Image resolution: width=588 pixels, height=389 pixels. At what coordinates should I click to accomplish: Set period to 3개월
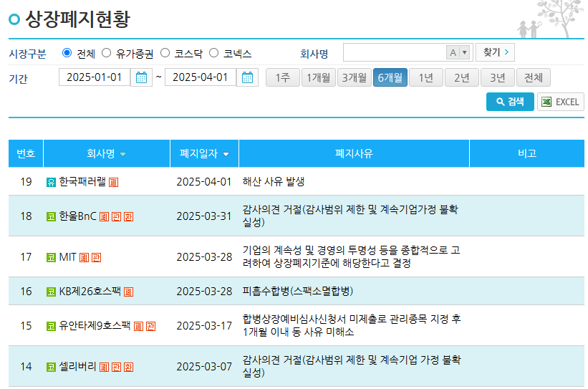(x=355, y=77)
